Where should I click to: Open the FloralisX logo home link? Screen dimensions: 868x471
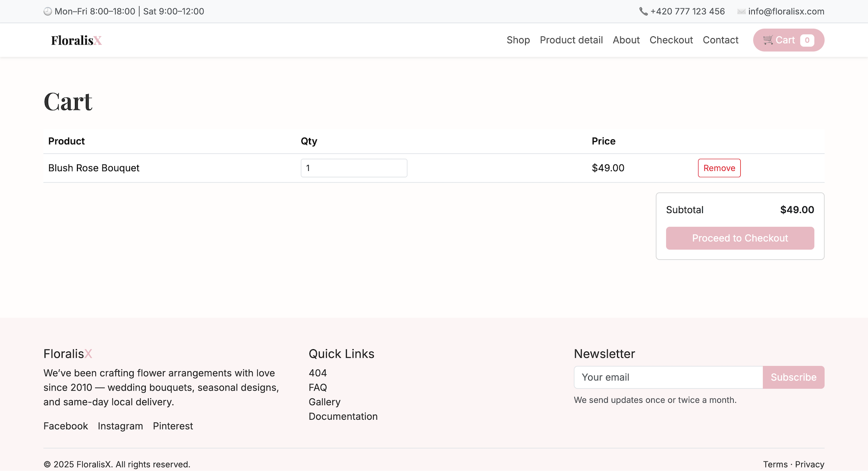click(76, 40)
